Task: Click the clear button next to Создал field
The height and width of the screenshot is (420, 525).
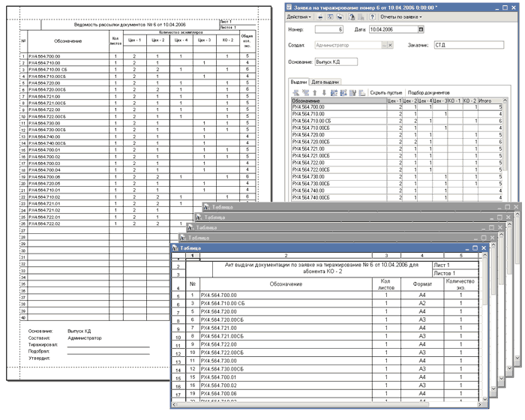Action: point(391,45)
